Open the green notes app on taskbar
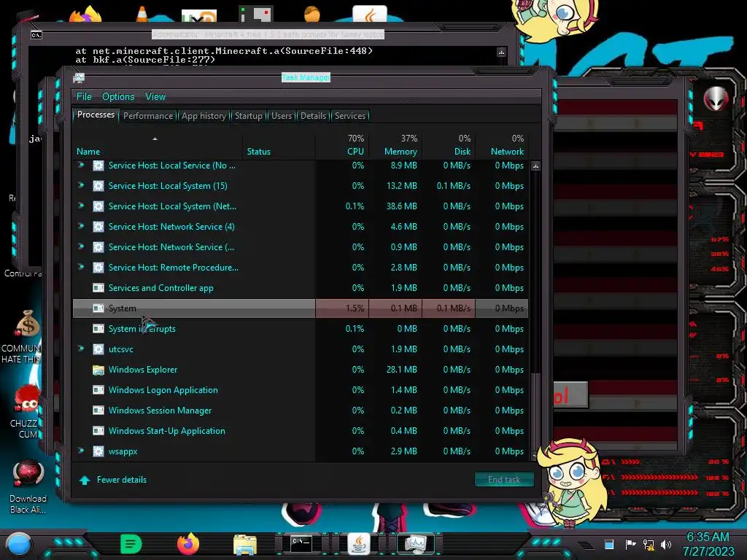Image resolution: width=747 pixels, height=560 pixels. tap(131, 544)
